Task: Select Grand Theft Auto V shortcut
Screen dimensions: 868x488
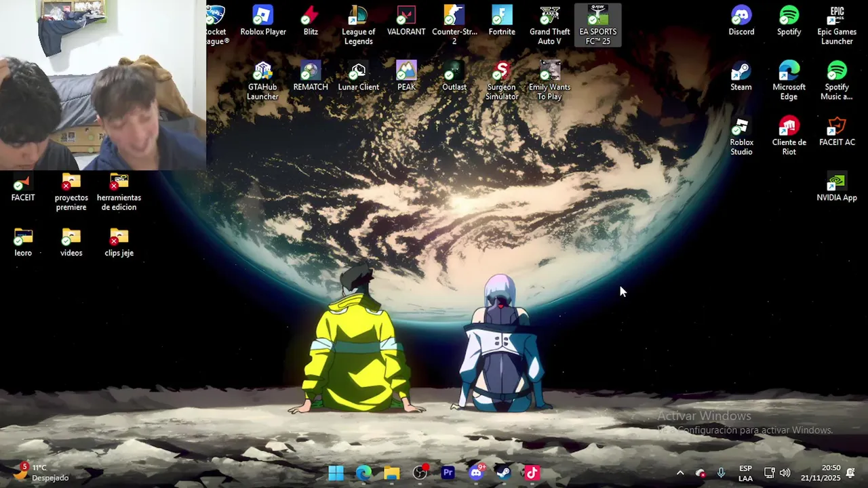Action: coord(549,26)
